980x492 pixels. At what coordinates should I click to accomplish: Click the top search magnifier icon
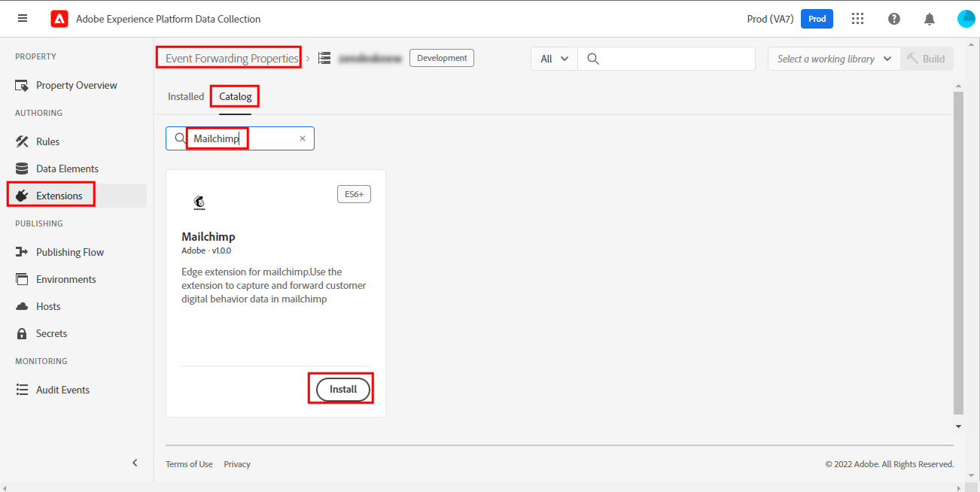(593, 59)
